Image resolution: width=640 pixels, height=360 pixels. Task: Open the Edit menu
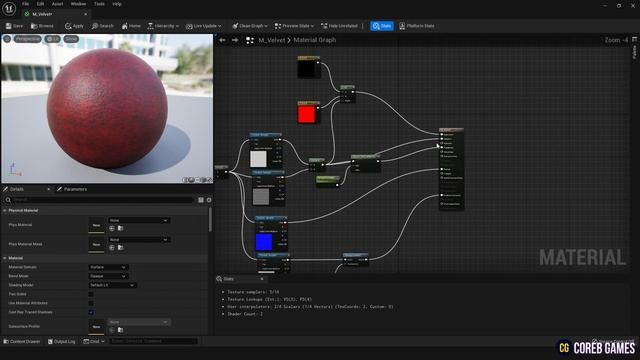(40, 4)
